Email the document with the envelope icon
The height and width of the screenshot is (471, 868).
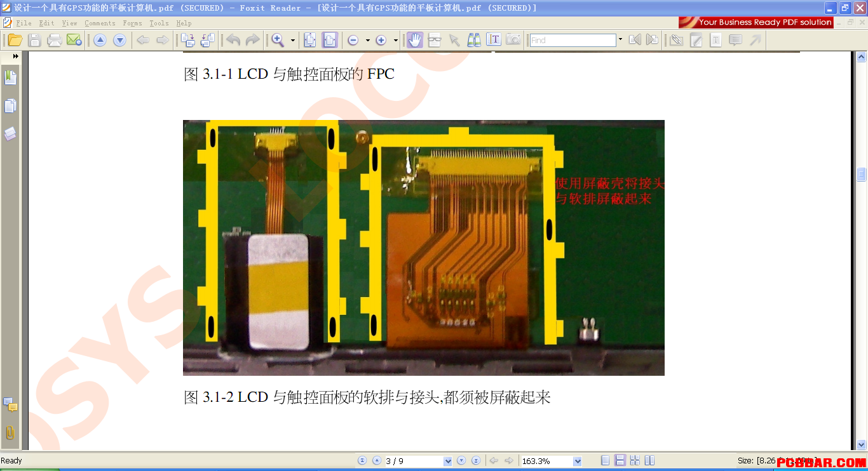coord(74,40)
